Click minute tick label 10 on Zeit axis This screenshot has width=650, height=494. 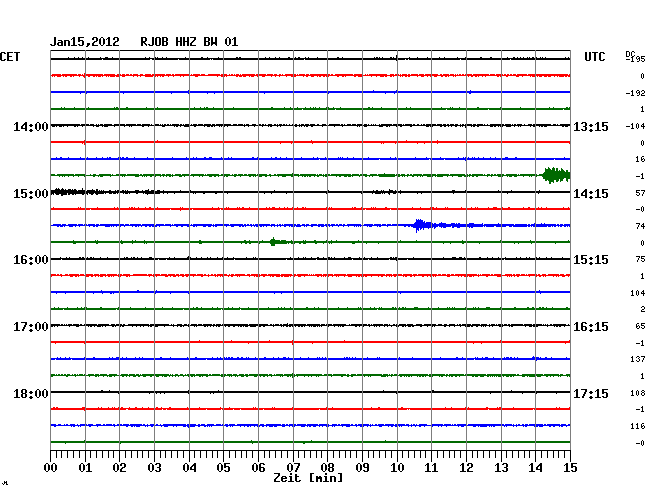[x=397, y=468]
